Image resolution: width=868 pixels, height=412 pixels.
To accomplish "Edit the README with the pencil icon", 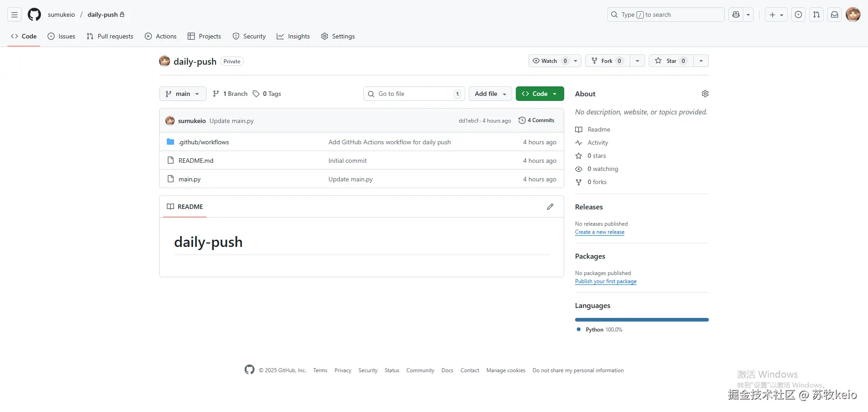I will [550, 207].
